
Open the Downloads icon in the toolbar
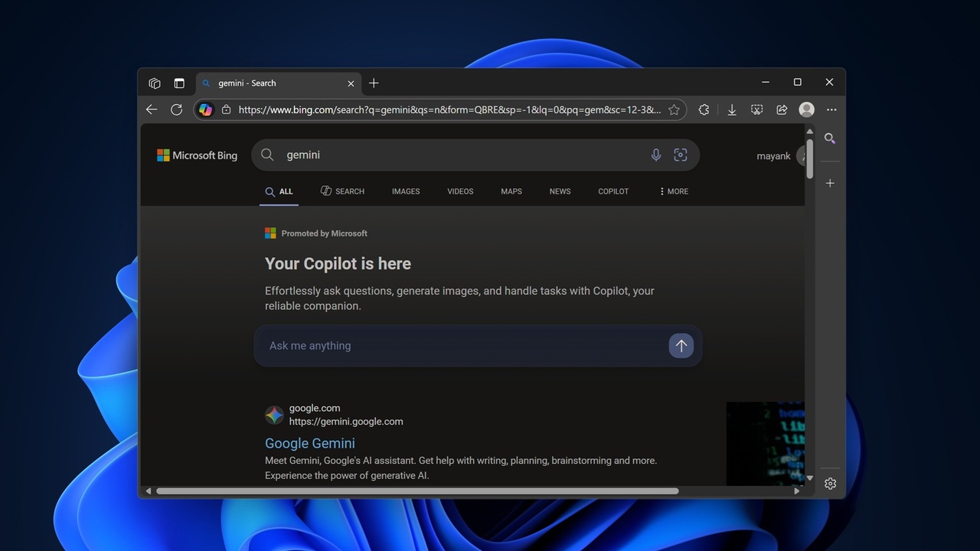pos(731,109)
